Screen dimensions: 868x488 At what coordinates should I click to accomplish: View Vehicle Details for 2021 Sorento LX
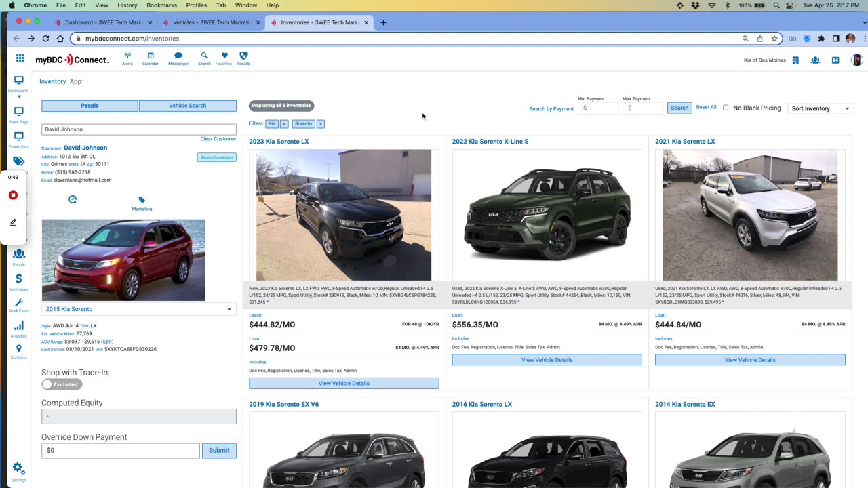750,360
